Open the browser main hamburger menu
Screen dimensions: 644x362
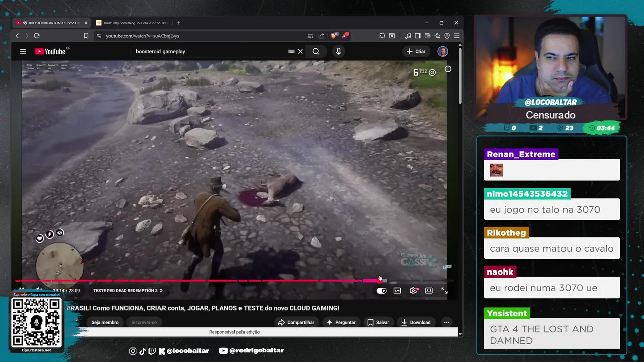(x=456, y=36)
